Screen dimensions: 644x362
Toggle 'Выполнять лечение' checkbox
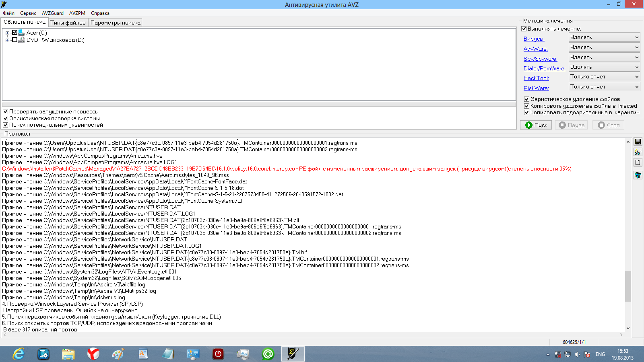coord(524,29)
